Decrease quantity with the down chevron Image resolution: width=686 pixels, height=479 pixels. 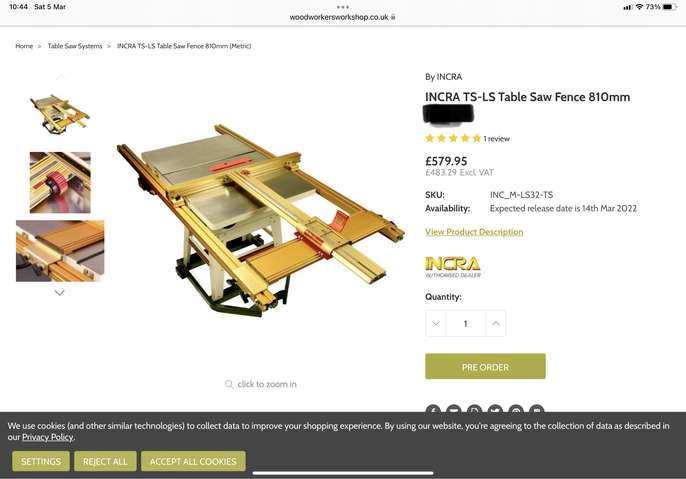pos(436,323)
